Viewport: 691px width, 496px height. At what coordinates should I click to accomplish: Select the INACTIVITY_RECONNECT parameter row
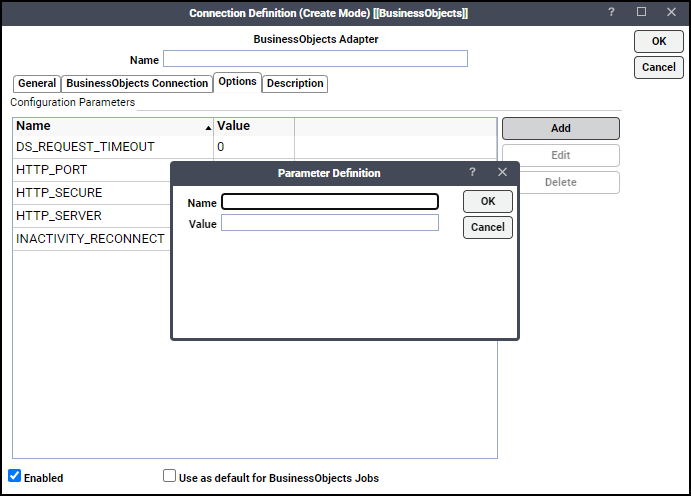92,239
